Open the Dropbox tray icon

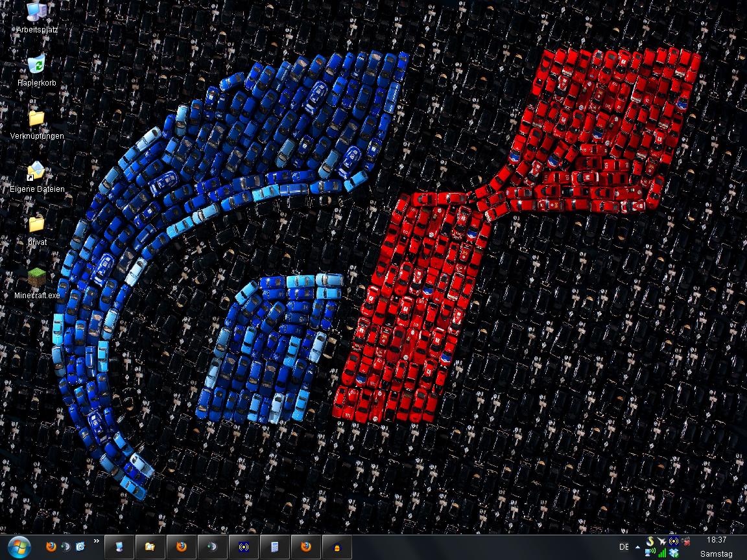[674, 553]
